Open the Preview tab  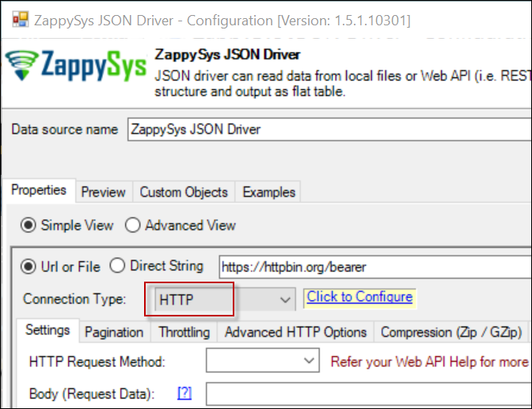[104, 192]
